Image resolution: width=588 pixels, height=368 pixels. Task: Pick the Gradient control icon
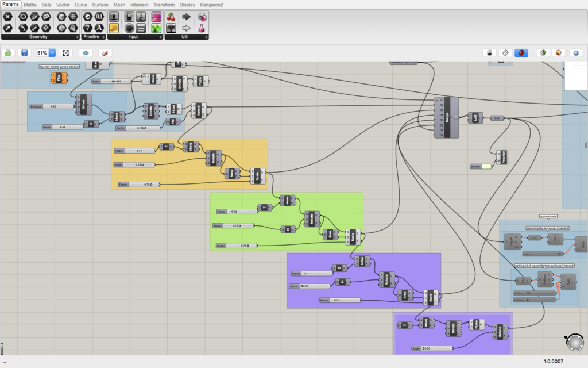(156, 17)
